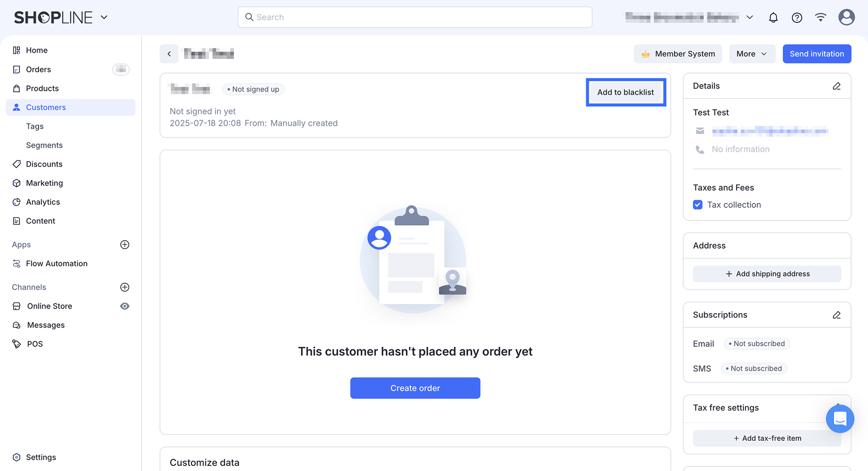
Task: Open the notifications bell
Action: 773,17
